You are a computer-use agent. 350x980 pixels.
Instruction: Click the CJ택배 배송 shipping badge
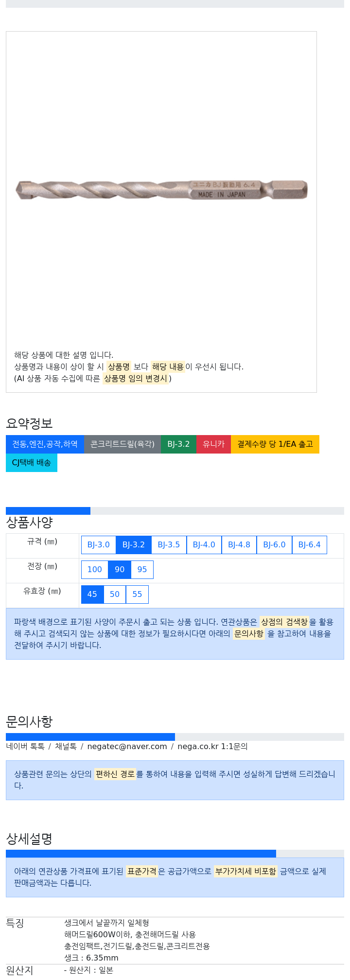click(x=32, y=463)
